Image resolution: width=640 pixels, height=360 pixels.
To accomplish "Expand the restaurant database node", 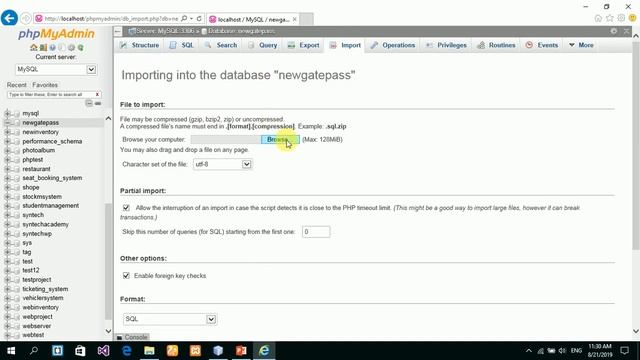I will (x=7, y=169).
